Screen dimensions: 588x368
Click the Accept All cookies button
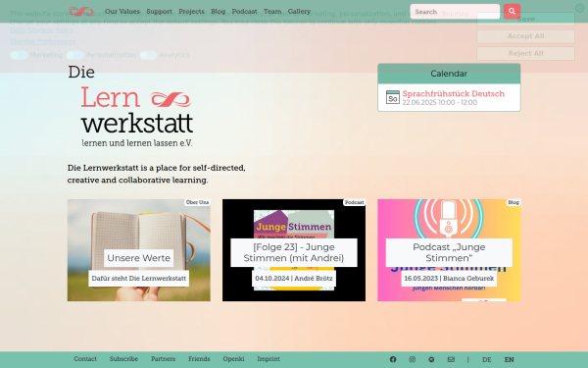point(525,36)
